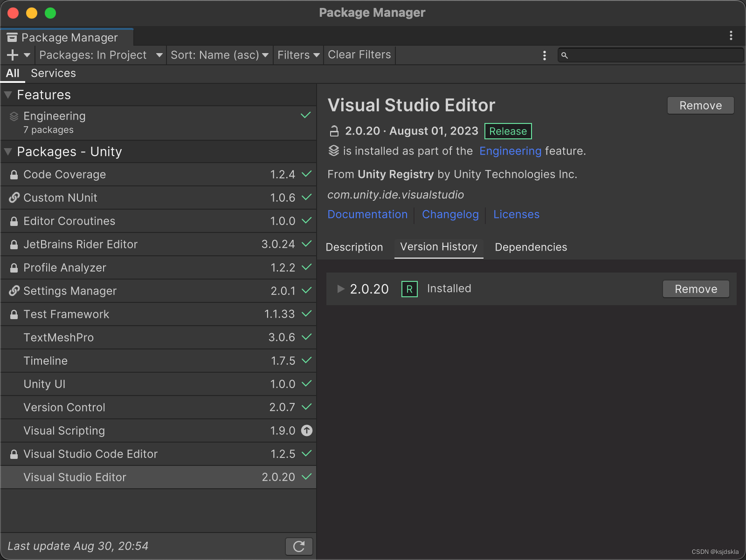This screenshot has width=746, height=560.
Task: Open the toolbar three-dot options menu
Action: coord(544,55)
